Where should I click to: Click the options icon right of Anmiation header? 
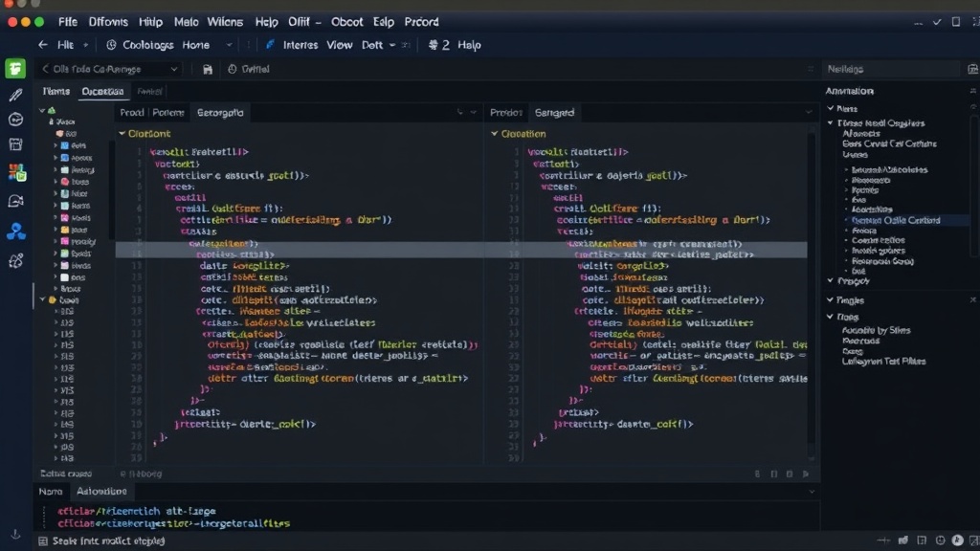[973, 91]
